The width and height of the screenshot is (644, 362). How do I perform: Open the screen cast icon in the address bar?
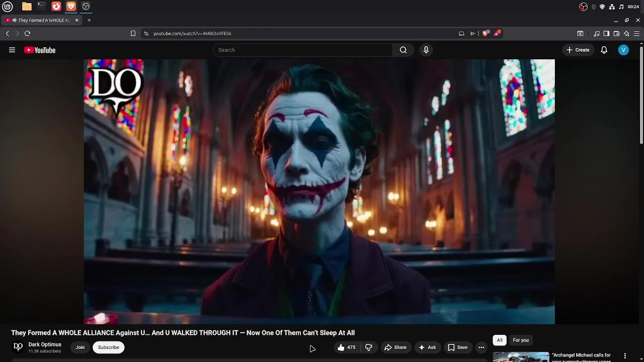pos(461,34)
